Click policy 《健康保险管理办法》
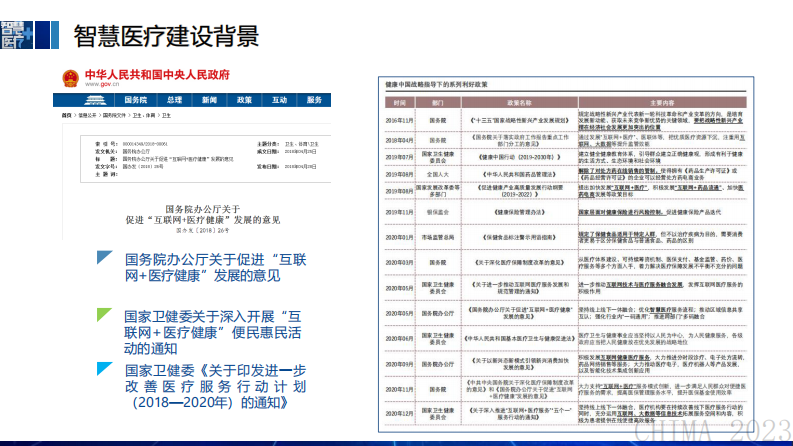The height and width of the screenshot is (446, 793). (x=519, y=212)
